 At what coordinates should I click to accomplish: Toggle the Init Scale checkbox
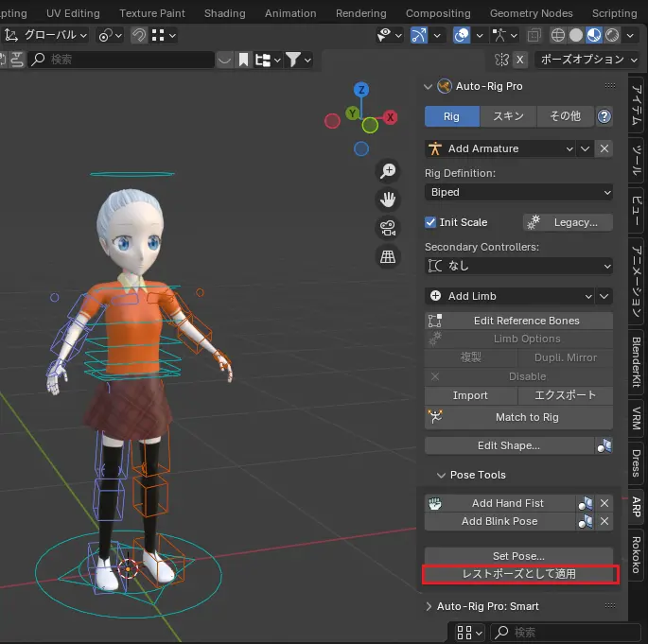[x=430, y=222]
